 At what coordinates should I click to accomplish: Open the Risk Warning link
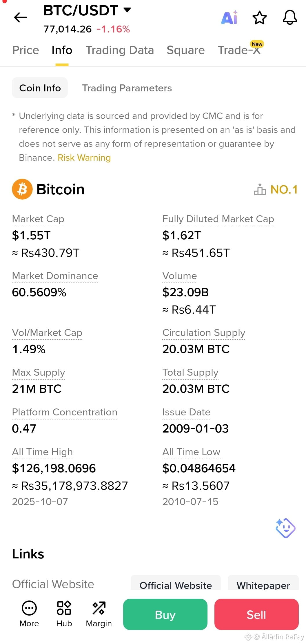point(84,158)
